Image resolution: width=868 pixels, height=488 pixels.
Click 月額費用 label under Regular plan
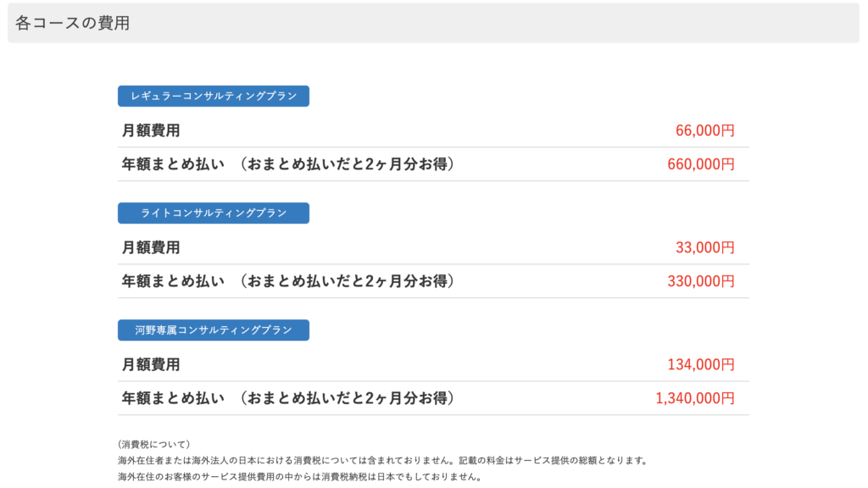[151, 131]
